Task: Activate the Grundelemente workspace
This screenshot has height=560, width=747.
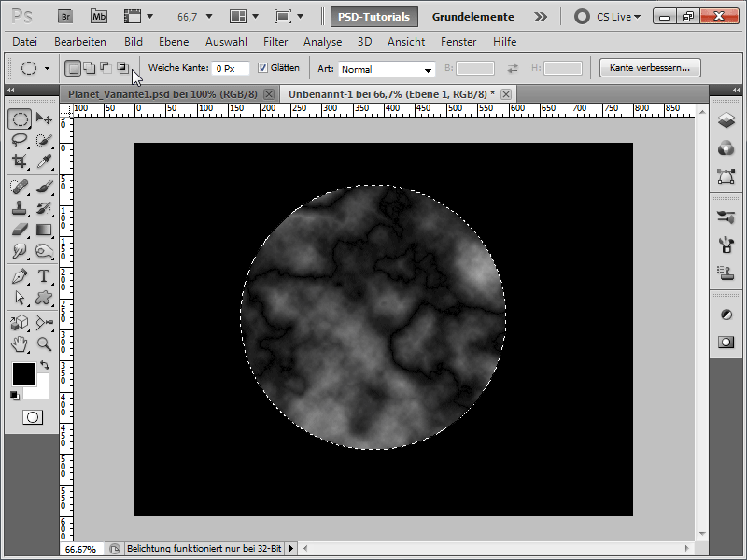Action: tap(472, 17)
